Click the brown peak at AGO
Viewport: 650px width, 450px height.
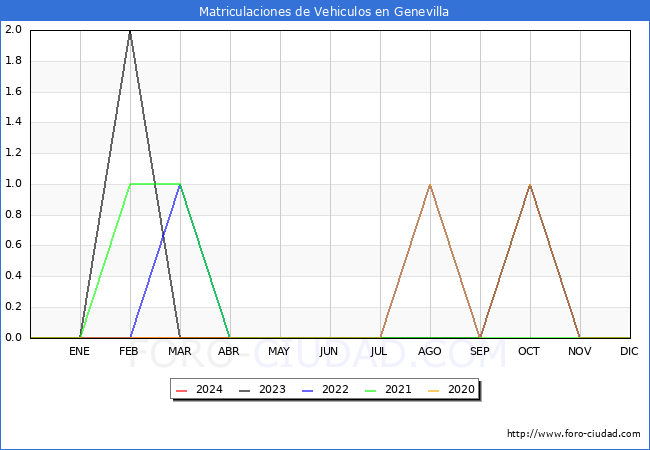(x=430, y=185)
